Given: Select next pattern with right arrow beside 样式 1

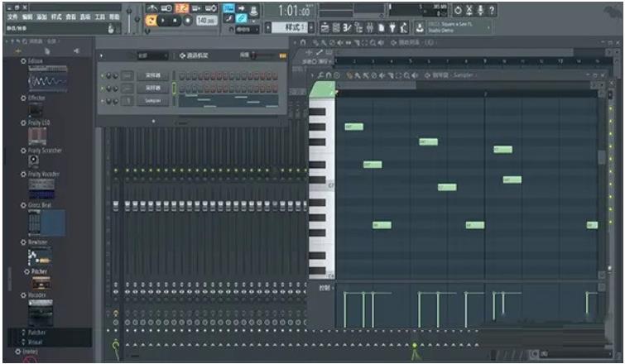Looking at the screenshot, I should [x=311, y=27].
